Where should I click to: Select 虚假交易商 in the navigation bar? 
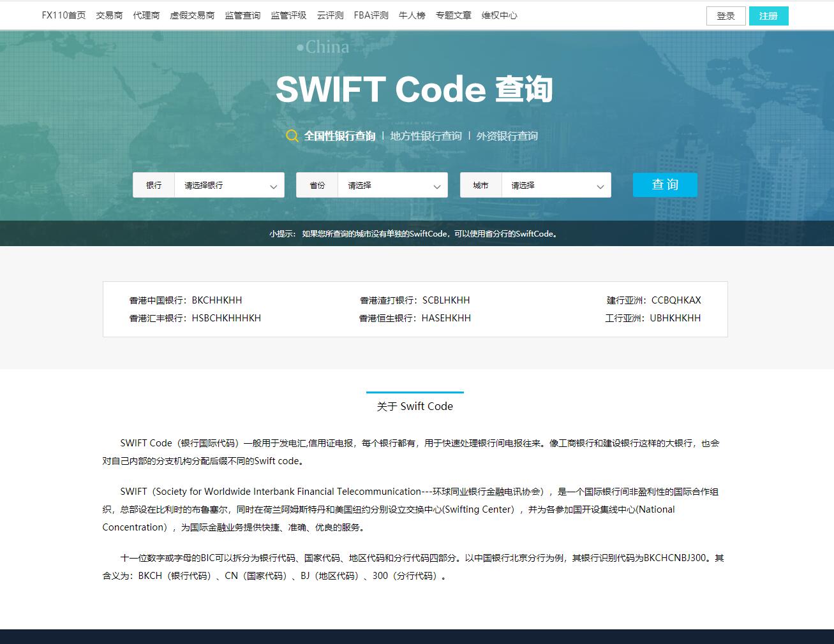192,15
